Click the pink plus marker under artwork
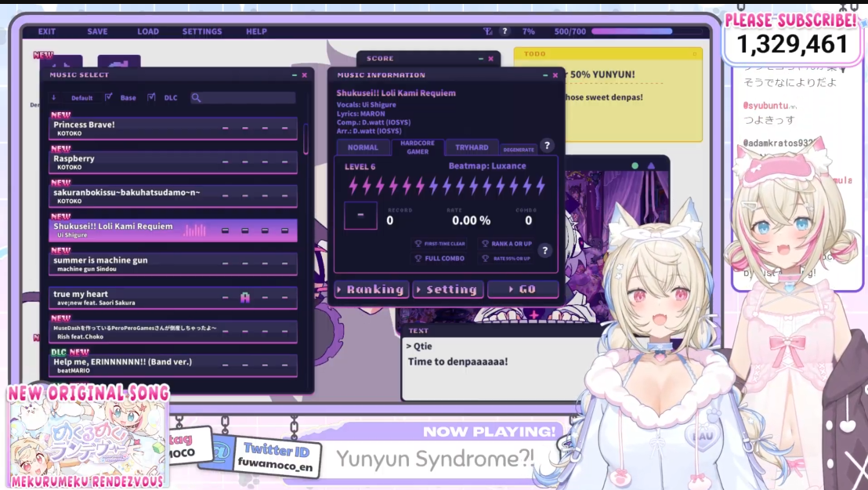 click(x=533, y=315)
